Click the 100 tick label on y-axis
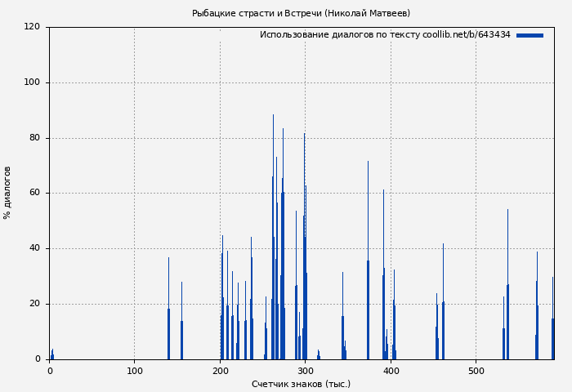 click(32, 82)
